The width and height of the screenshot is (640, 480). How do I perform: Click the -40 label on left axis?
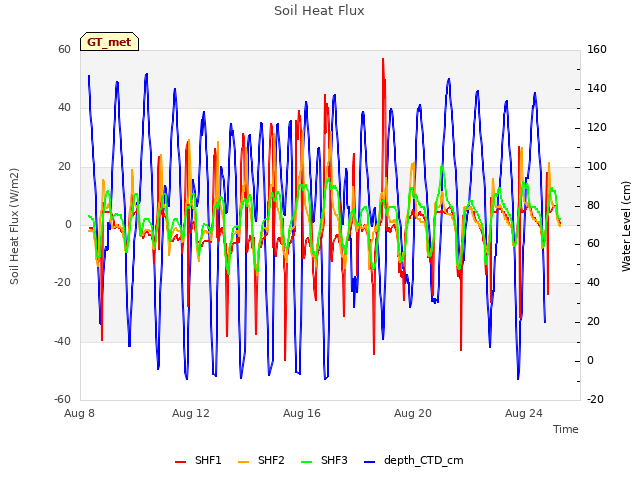[62, 341]
